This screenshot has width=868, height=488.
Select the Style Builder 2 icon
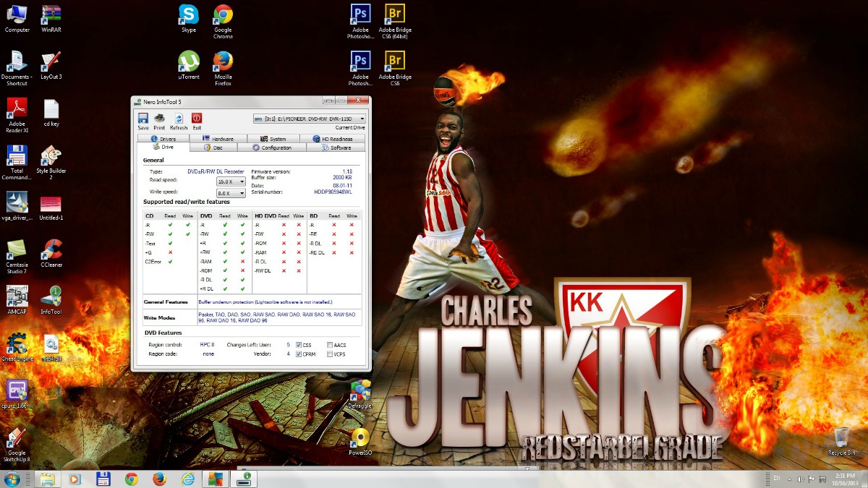point(51,163)
